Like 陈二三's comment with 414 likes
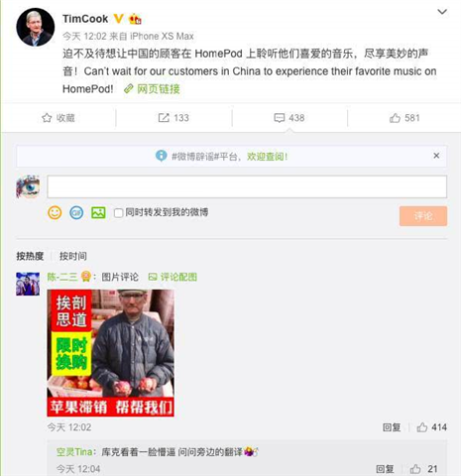Screen dimensions: 461x476 click(431, 427)
